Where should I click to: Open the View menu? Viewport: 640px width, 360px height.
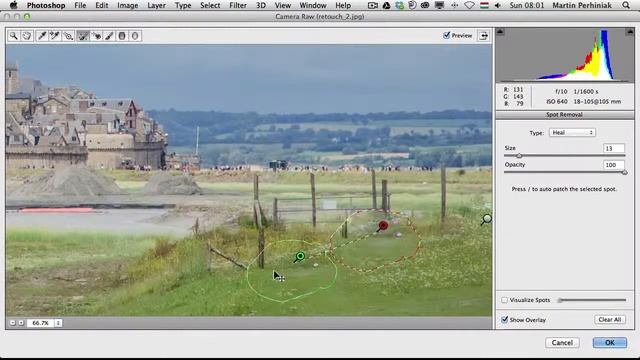tap(282, 5)
